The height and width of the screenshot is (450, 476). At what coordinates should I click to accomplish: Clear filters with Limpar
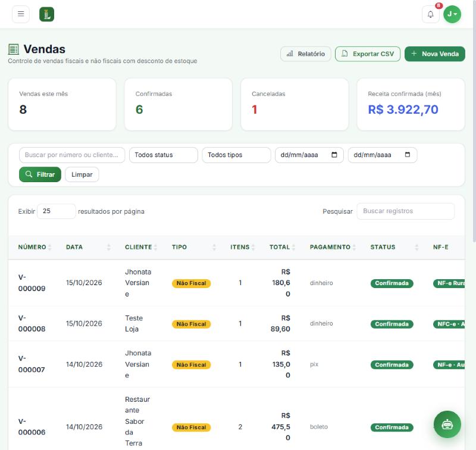(x=82, y=174)
